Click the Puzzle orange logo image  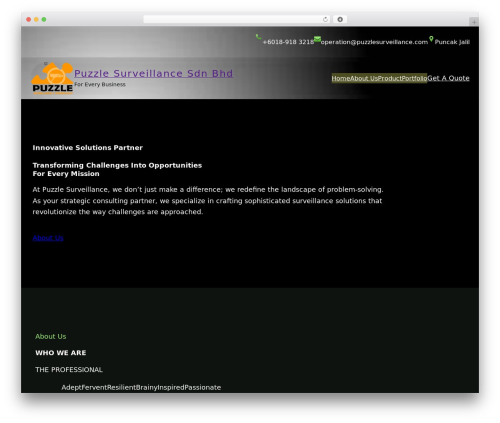52,78
